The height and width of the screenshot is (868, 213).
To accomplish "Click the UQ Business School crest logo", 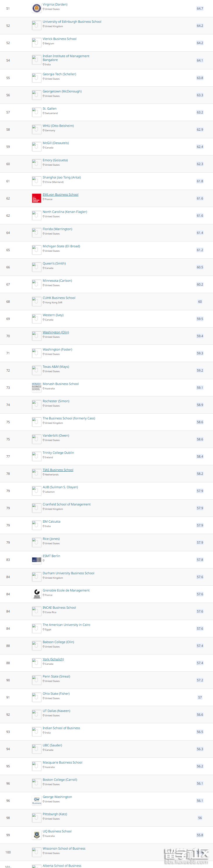I will click(36, 835).
